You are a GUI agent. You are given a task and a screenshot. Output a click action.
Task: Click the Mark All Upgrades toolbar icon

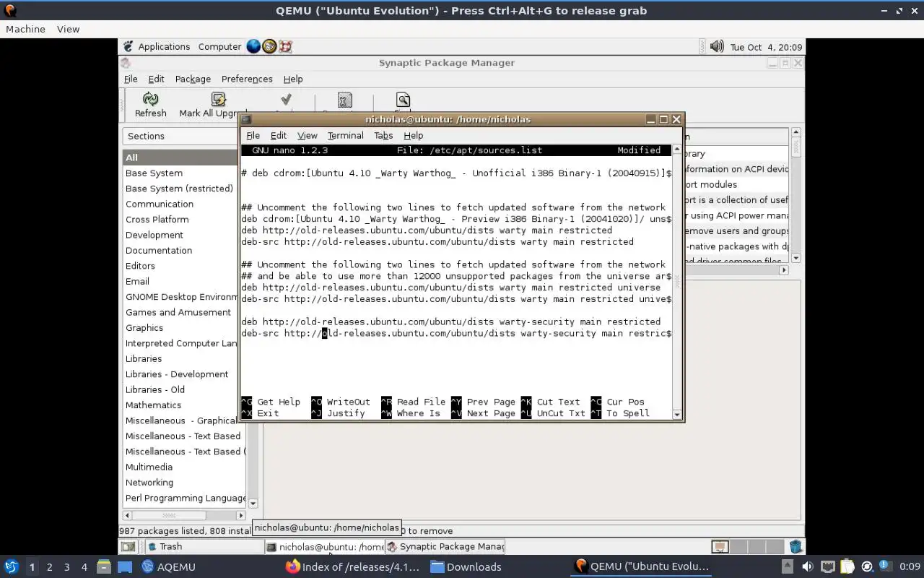coord(219,99)
